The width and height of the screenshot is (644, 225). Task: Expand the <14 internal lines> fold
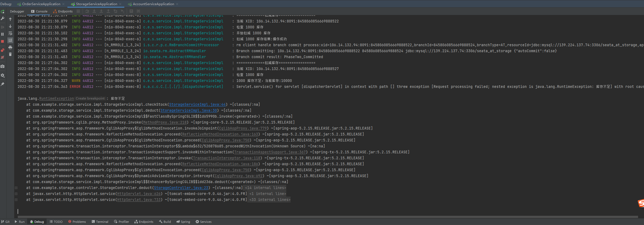click(x=265, y=188)
